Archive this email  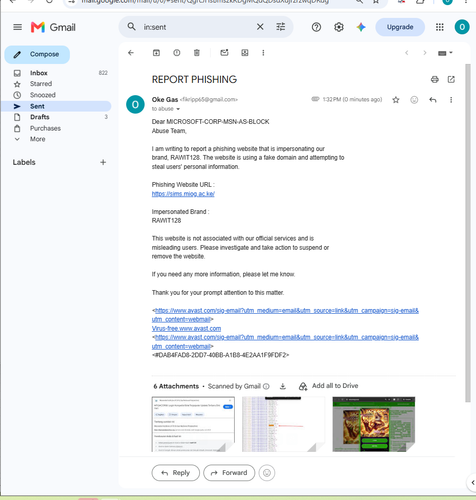[x=156, y=53]
